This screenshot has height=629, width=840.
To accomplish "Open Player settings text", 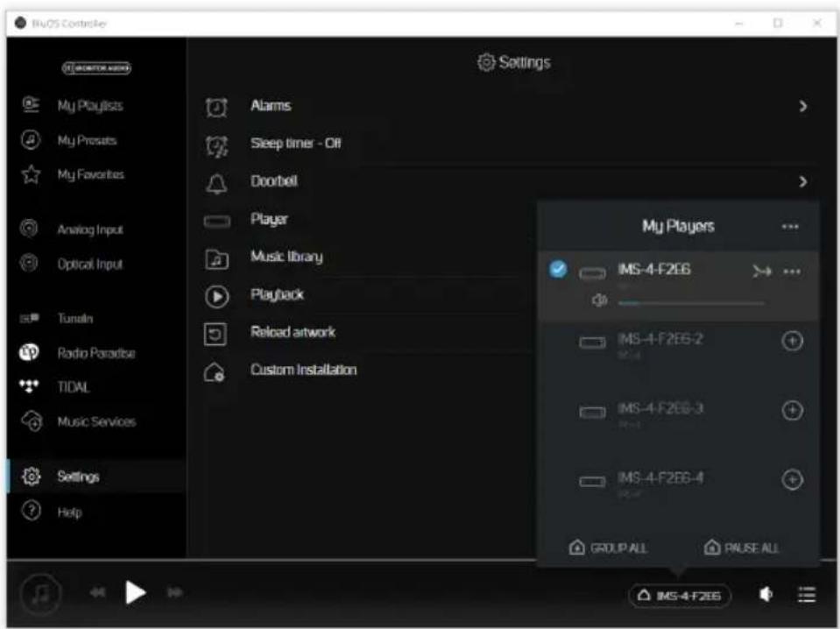I will 269,219.
